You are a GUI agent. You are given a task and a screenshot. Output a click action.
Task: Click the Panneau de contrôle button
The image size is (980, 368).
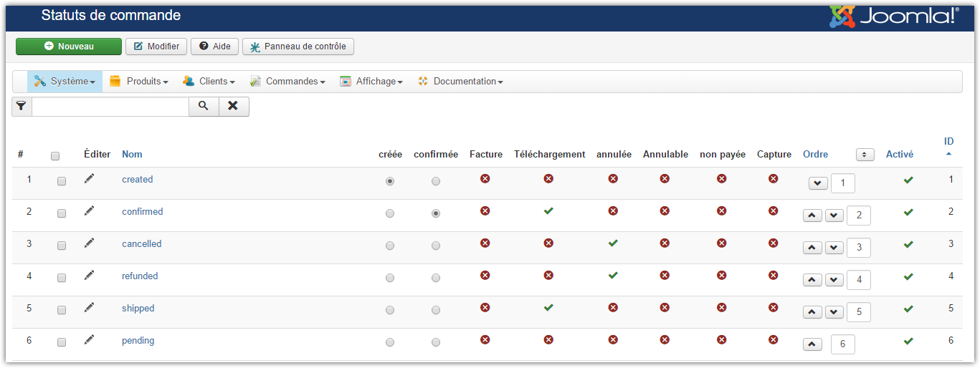(x=298, y=47)
